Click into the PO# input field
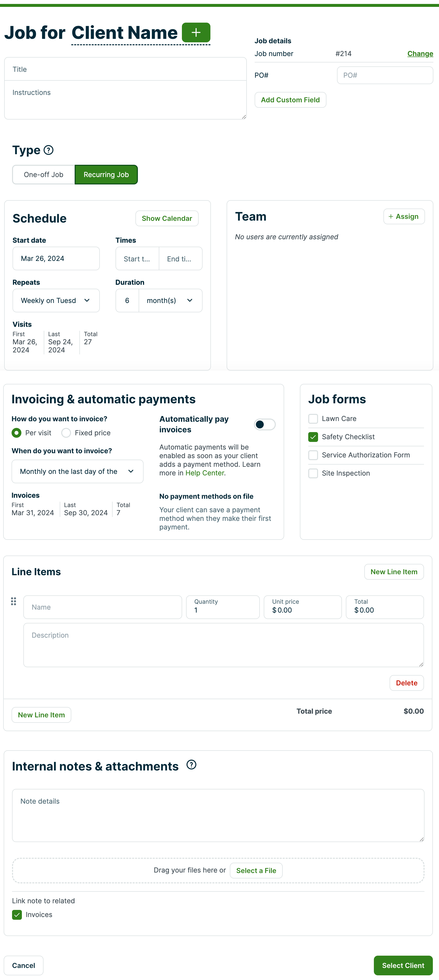This screenshot has width=439, height=980. [385, 75]
